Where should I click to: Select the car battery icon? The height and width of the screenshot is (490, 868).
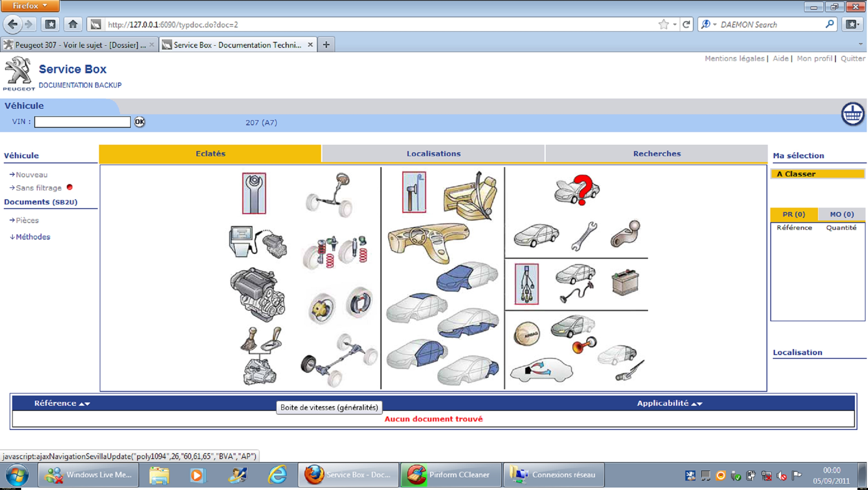(625, 282)
